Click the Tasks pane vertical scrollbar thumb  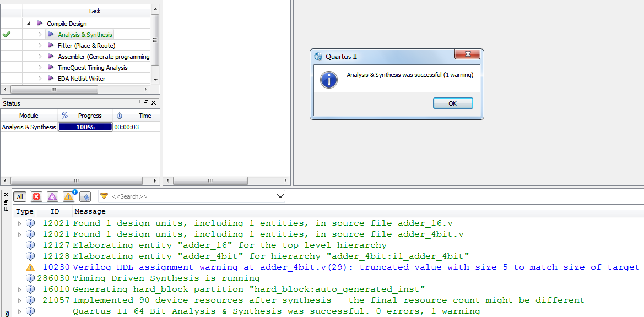[x=155, y=40]
